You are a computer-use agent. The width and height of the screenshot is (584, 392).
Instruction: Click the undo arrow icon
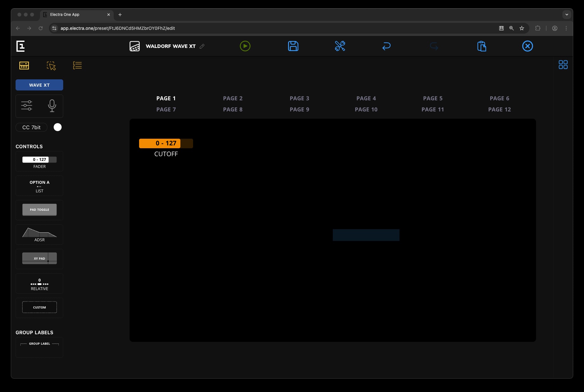[x=386, y=46]
